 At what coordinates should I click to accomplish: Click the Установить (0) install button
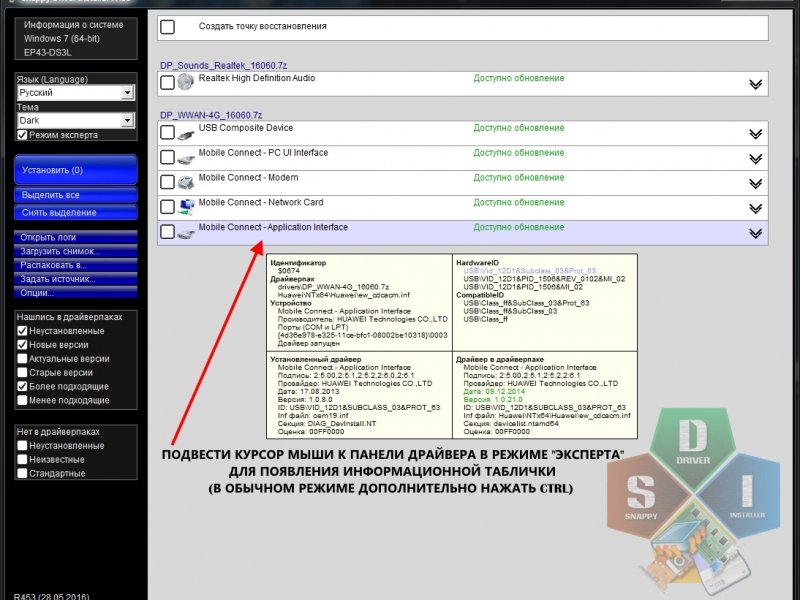[76, 170]
